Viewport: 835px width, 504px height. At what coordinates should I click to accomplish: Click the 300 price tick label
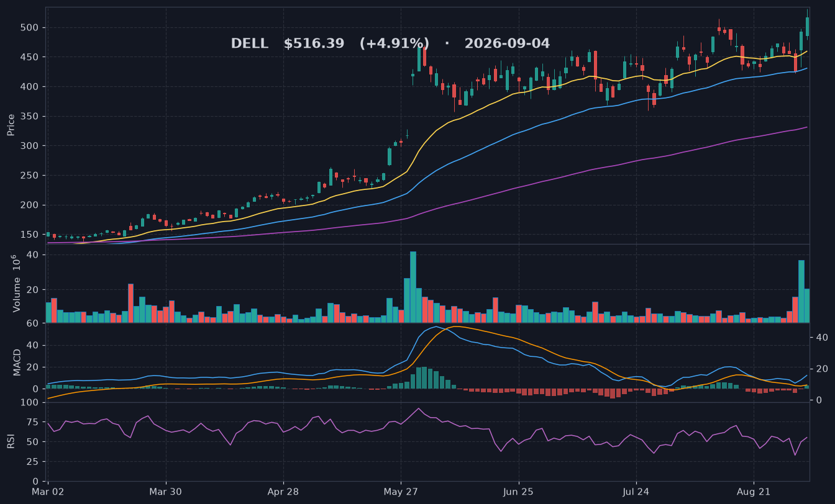click(30, 146)
